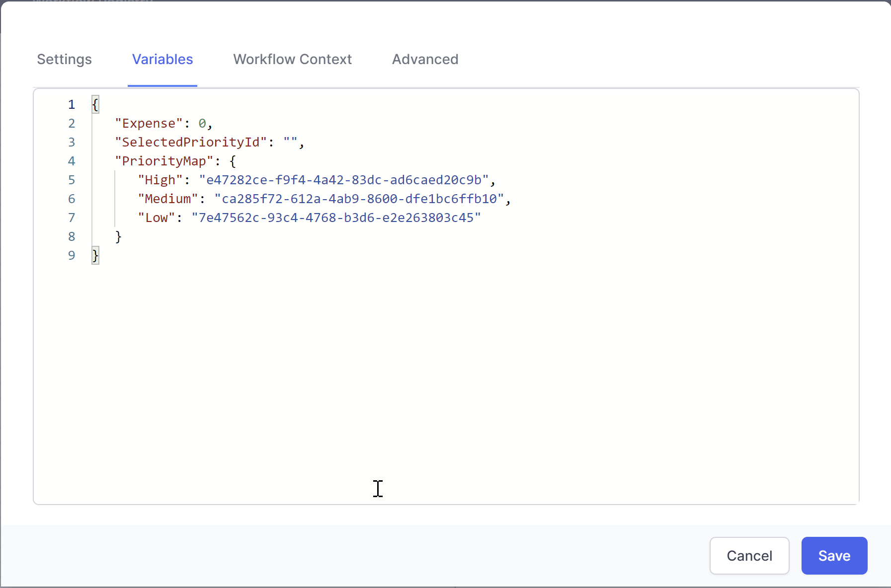The image size is (891, 588).
Task: Click the Low priority UUID string
Action: (x=336, y=218)
